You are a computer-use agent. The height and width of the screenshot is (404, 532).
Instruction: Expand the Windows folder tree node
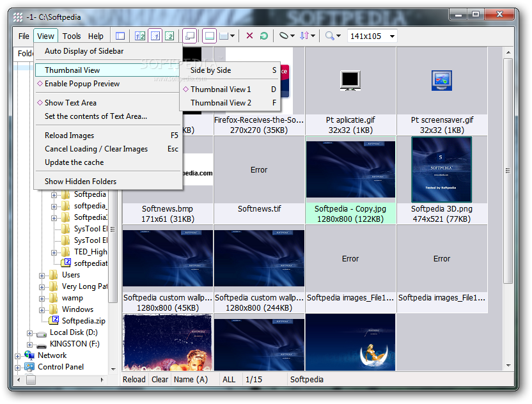42,311
